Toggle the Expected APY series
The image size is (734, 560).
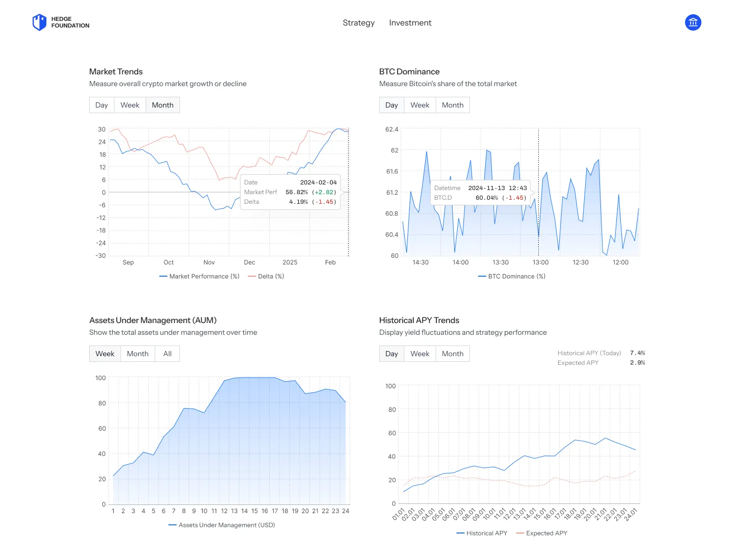(541, 533)
